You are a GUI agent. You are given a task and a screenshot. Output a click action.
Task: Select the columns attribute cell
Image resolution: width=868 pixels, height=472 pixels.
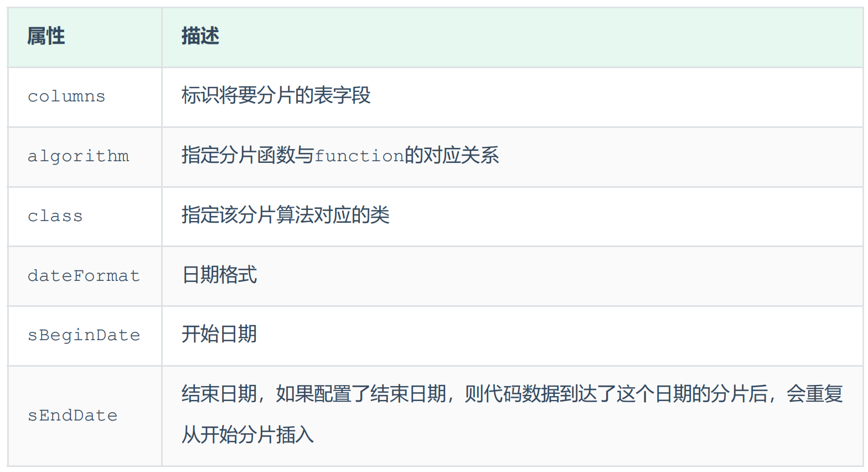(66, 96)
